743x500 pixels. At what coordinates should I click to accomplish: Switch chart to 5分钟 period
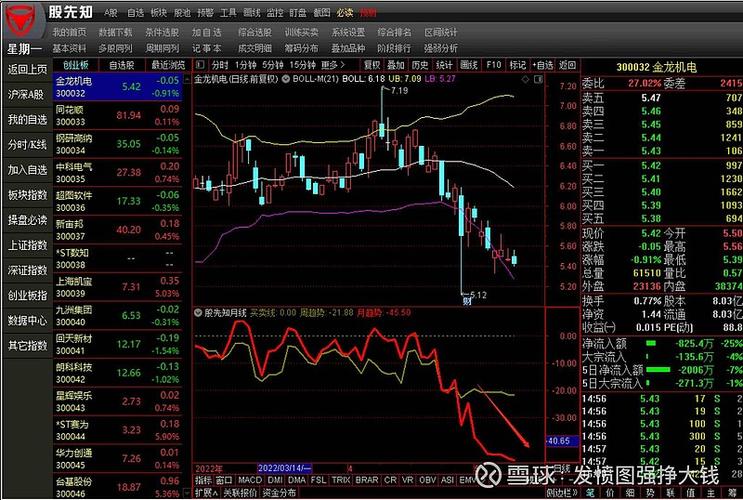[273, 65]
